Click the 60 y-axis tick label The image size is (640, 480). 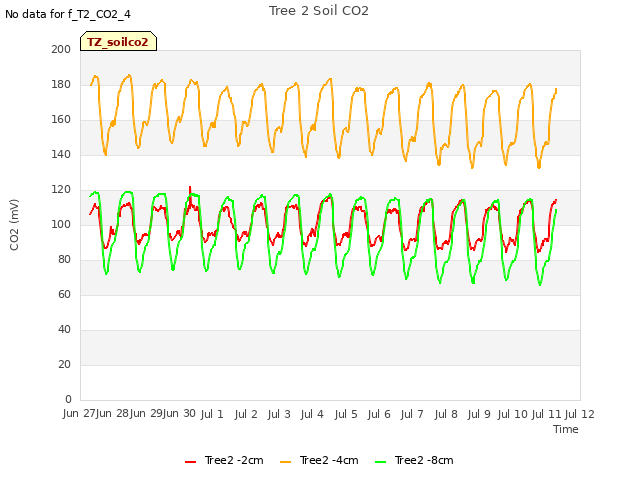64,294
